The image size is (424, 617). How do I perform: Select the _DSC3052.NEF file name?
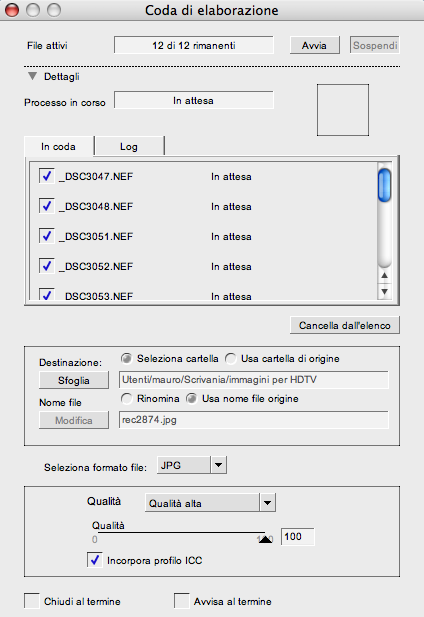96,266
